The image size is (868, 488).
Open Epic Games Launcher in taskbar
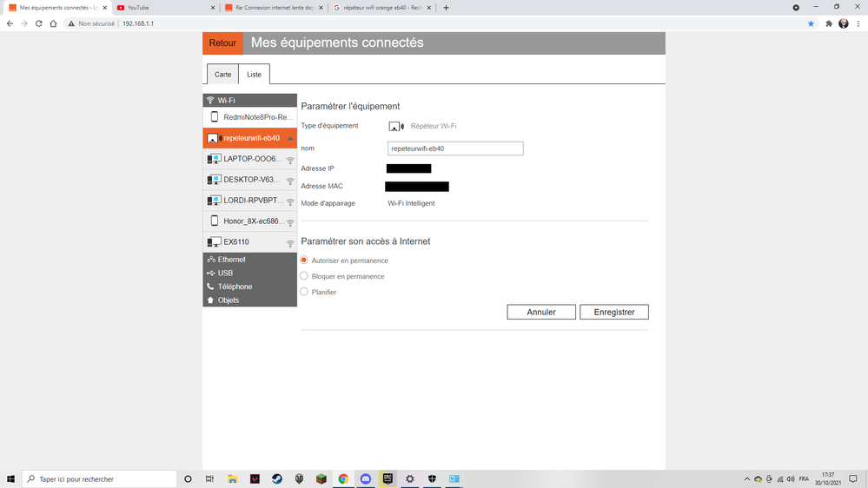tap(388, 479)
